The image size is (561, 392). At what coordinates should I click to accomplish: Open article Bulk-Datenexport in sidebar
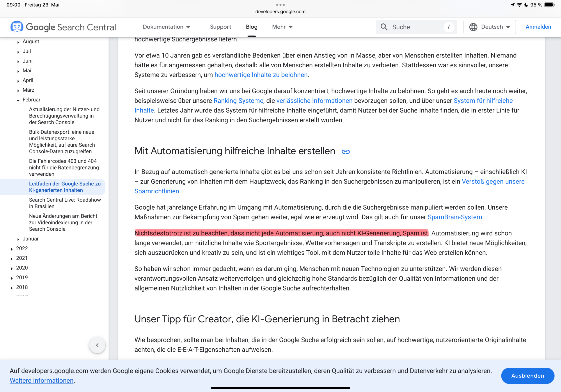point(62,142)
